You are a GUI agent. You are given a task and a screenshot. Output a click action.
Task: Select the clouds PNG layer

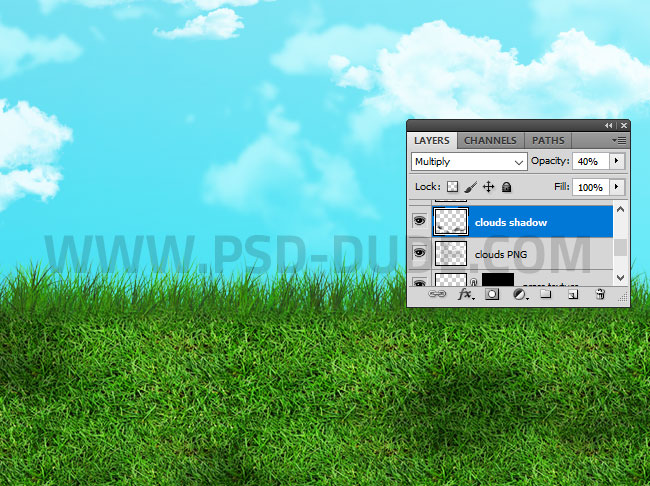pos(540,254)
